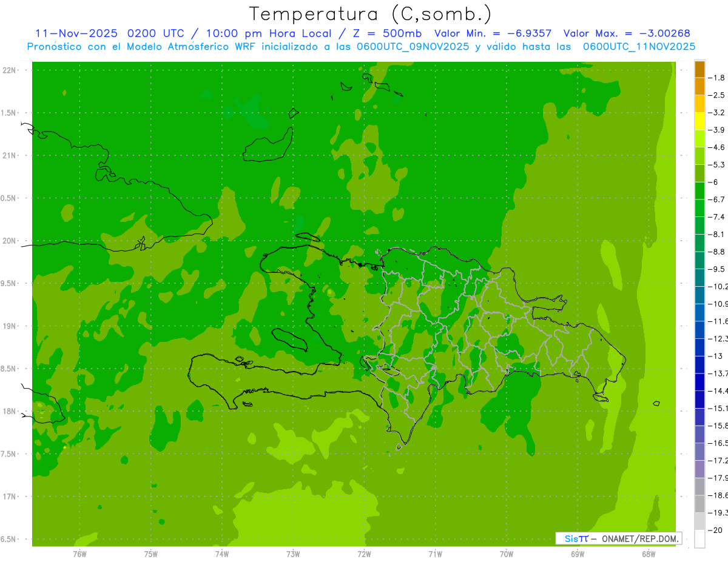
Task: Pick the dark blue swatch between -13 and -13.7
Action: pyautogui.click(x=699, y=364)
